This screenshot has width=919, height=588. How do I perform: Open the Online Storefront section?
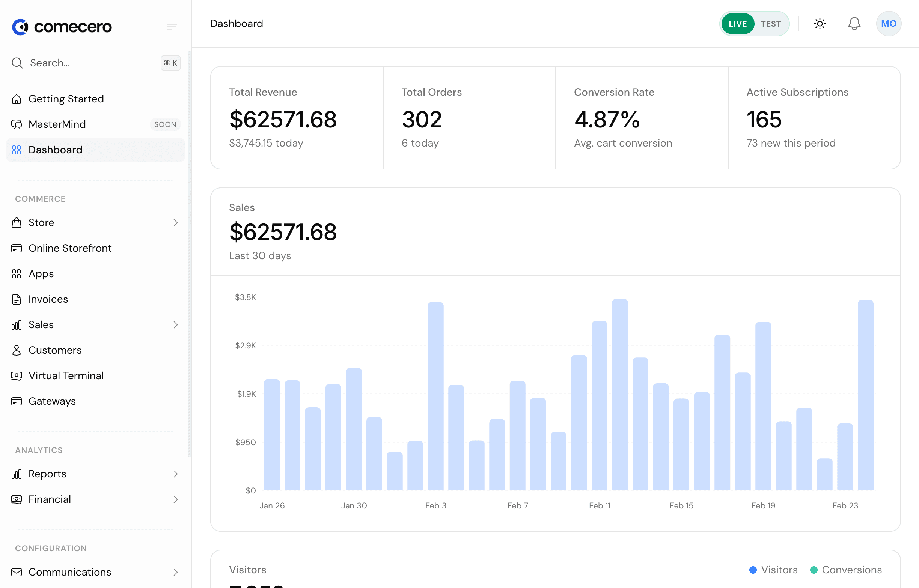70,248
